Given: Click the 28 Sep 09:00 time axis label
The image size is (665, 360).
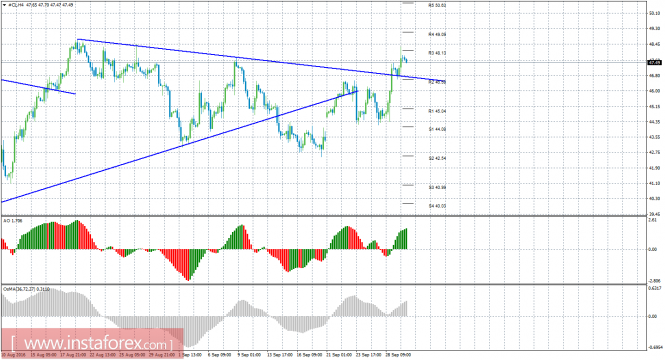Looking at the screenshot, I should (398, 354).
